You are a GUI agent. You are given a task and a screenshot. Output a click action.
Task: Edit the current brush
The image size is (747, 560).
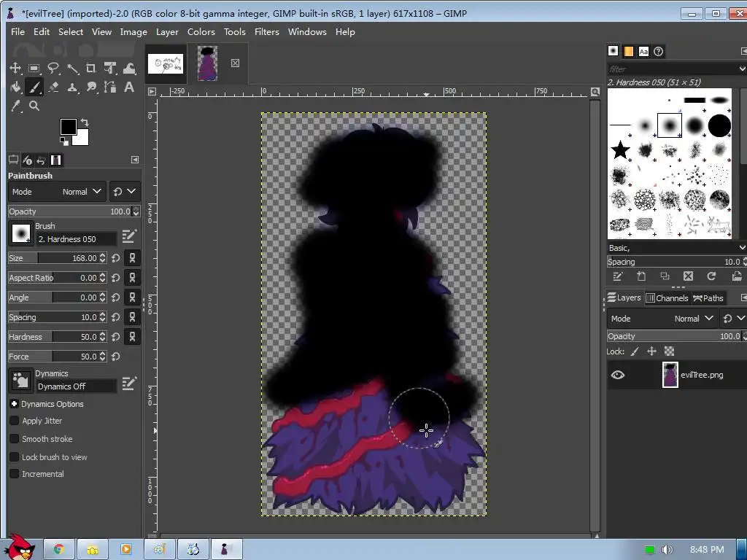(129, 236)
